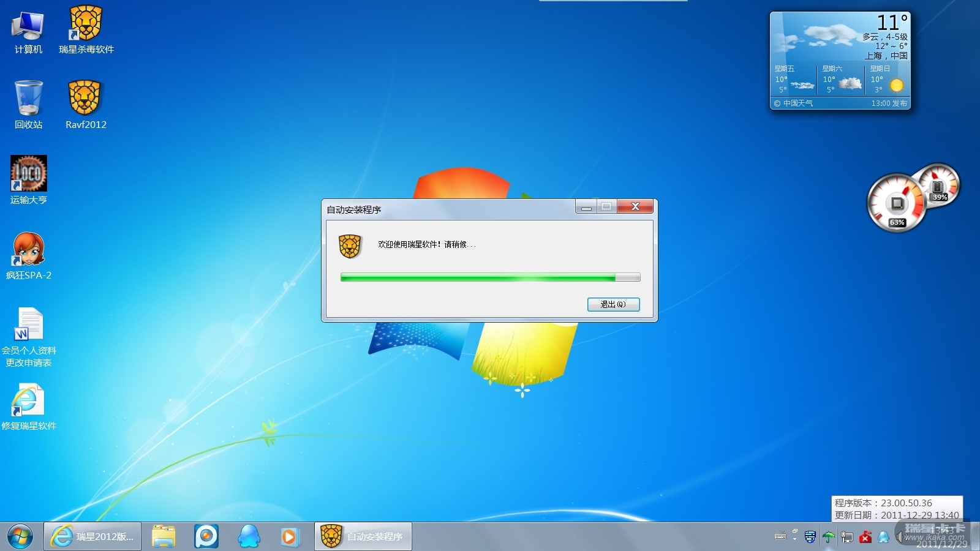Select the 修复瑞星软件 shortcut icon

29,407
